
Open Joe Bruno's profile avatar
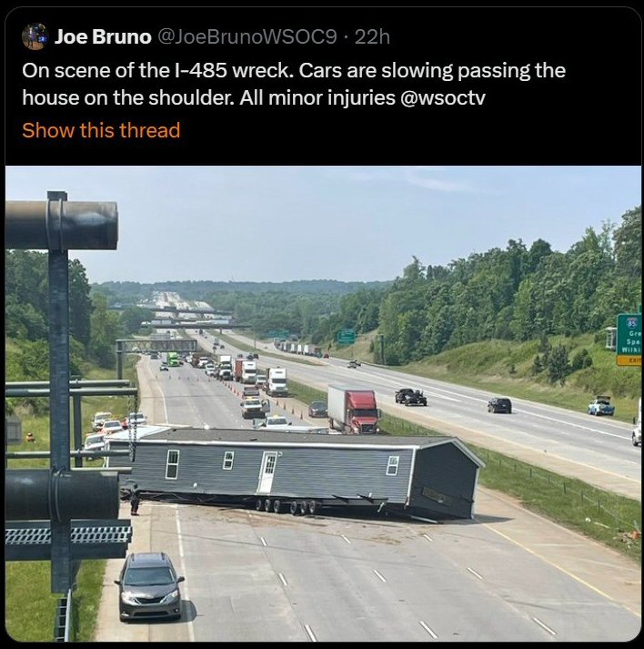coord(34,36)
